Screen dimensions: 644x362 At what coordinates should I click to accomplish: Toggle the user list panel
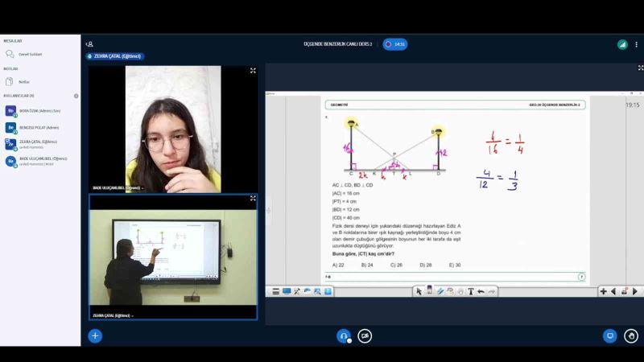[89, 44]
